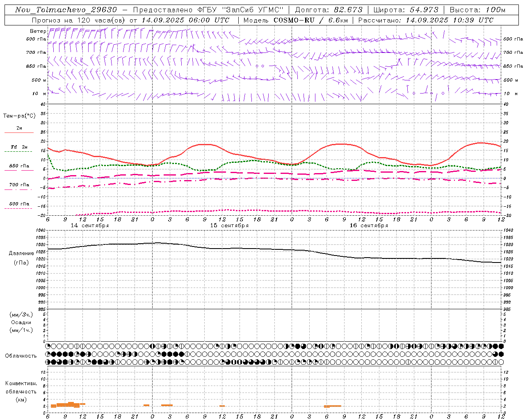Select the 'Тем-ра(°C)' temperature panel label

[x=19, y=116]
